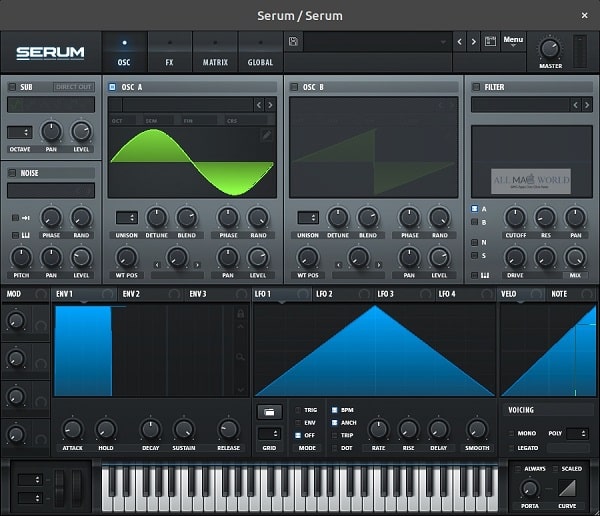Click the envelope zoom magnifier icon

pos(240,357)
